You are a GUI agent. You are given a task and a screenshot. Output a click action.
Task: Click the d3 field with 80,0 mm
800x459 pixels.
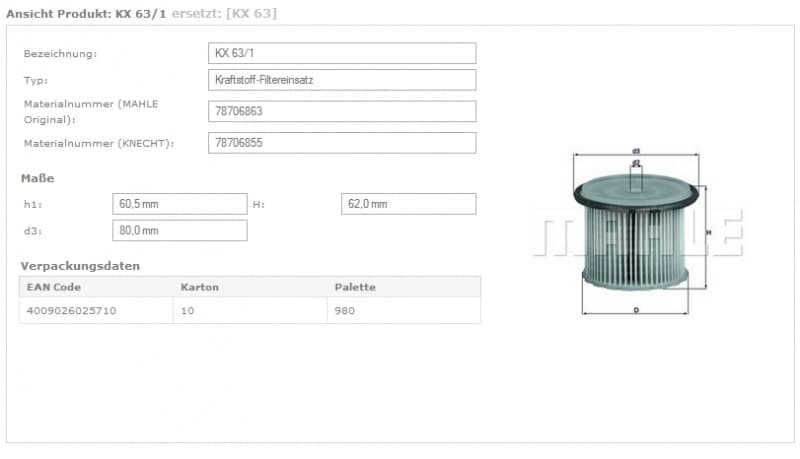coord(180,231)
